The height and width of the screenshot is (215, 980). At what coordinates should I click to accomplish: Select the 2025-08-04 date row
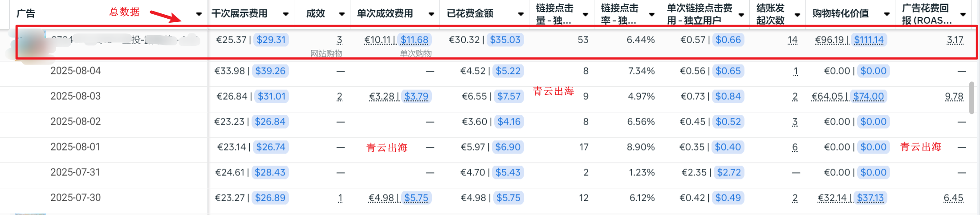coord(76,71)
